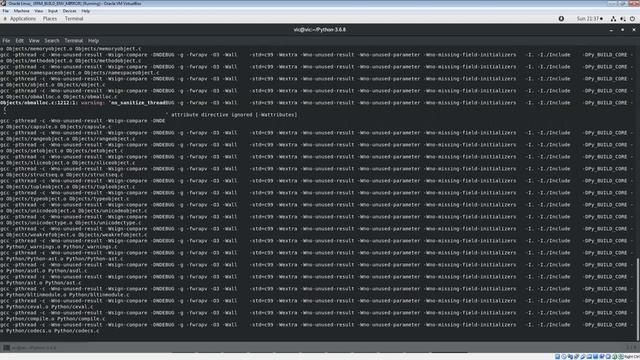Click the clock showing Sun 21:37
The width and height of the screenshot is (640, 360).
[x=589, y=19]
